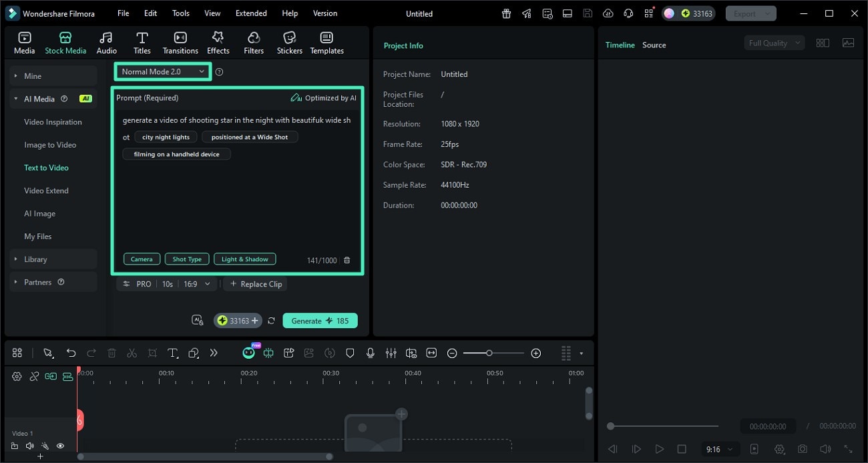Open the Audio Mixer icon
868x463 pixels.
pos(391,353)
